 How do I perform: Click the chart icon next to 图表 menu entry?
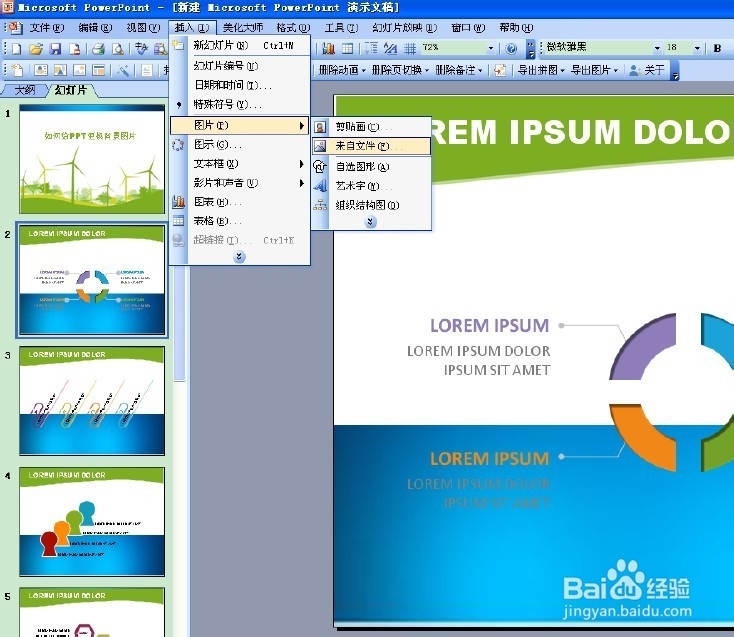coord(178,202)
